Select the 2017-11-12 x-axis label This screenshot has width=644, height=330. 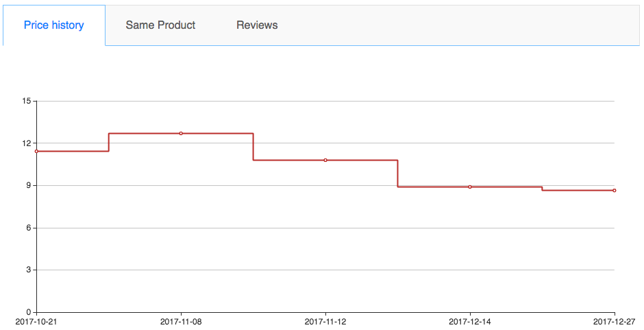coord(325,321)
